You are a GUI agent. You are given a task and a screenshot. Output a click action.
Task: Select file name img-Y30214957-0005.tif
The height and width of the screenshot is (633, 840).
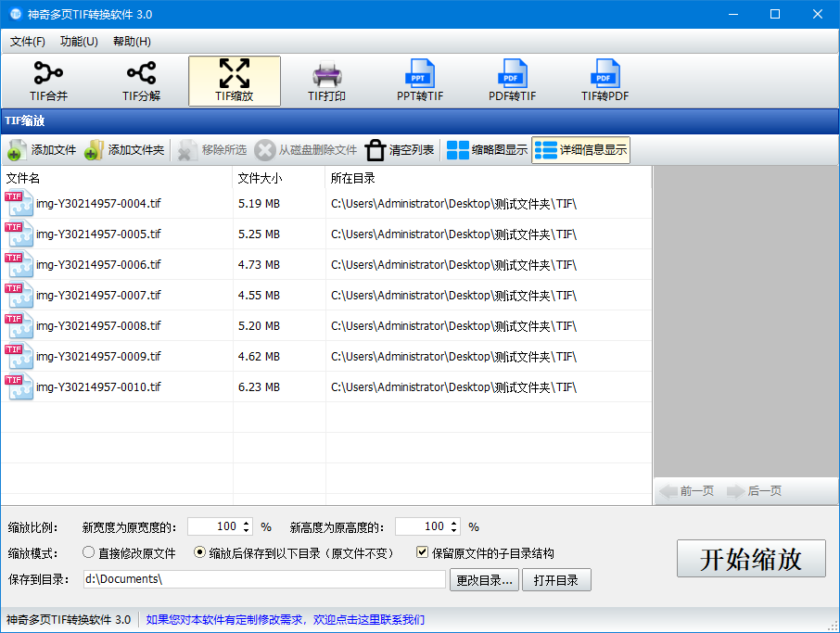pyautogui.click(x=98, y=234)
